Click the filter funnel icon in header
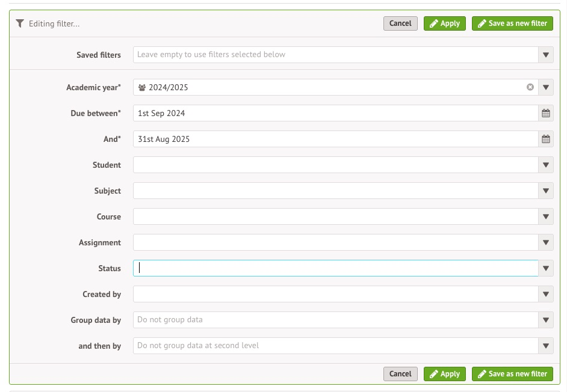Screen dimensions: 567x392 [x=20, y=23]
